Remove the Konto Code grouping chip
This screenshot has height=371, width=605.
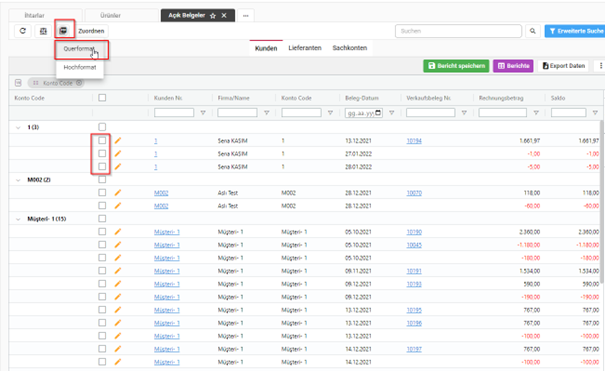(79, 83)
